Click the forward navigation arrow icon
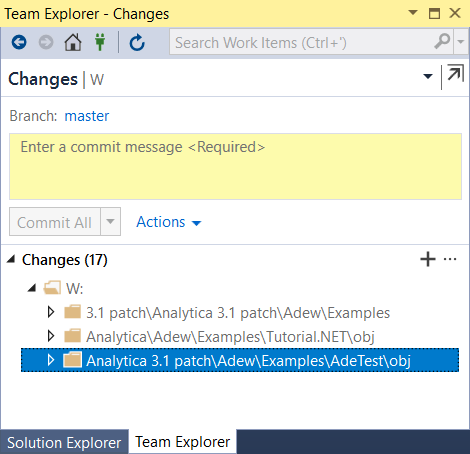Image resolution: width=470 pixels, height=454 pixels. point(46,42)
